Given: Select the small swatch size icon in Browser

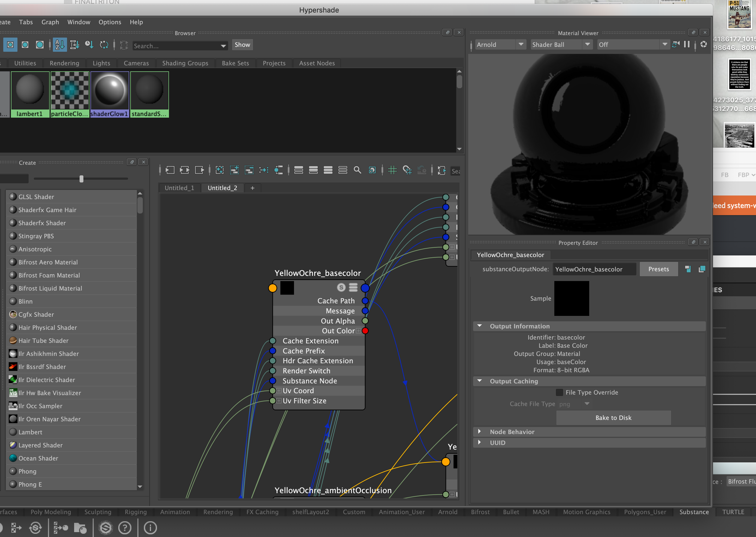Looking at the screenshot, I should (10, 45).
